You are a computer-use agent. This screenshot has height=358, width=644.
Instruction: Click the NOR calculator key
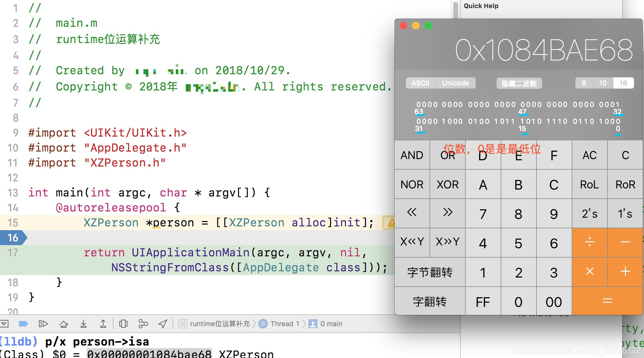(x=412, y=184)
